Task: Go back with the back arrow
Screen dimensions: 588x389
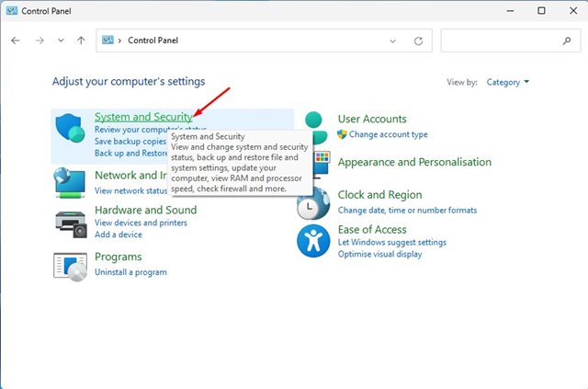Action: pyautogui.click(x=16, y=40)
